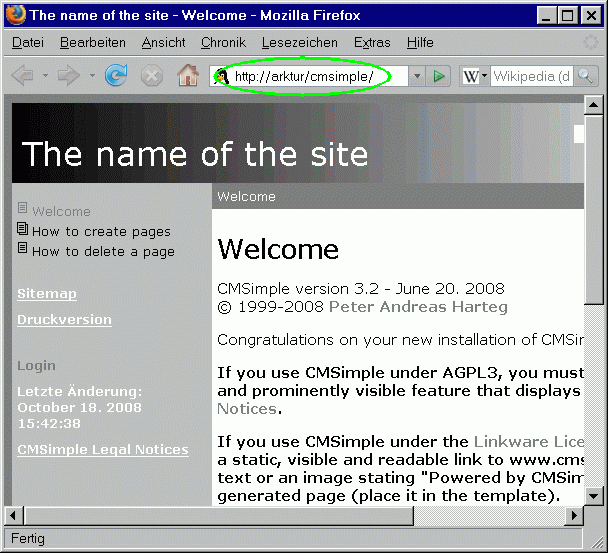
Task: Click the green Go arrow button
Action: [x=438, y=76]
